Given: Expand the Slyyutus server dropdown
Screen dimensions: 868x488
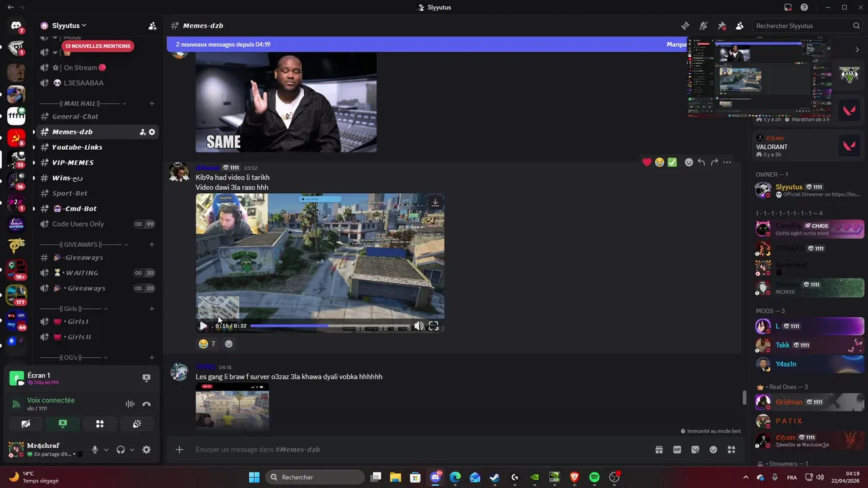Looking at the screenshot, I should coord(69,26).
